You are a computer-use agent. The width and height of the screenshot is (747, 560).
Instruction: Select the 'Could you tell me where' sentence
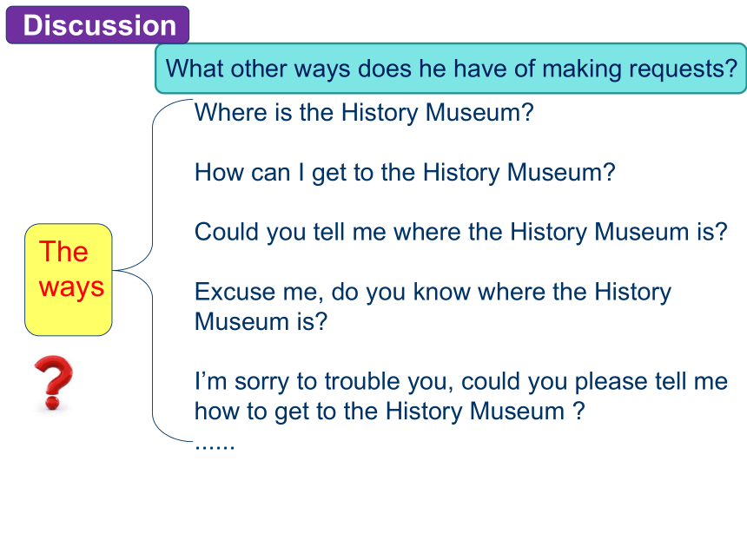(x=460, y=232)
